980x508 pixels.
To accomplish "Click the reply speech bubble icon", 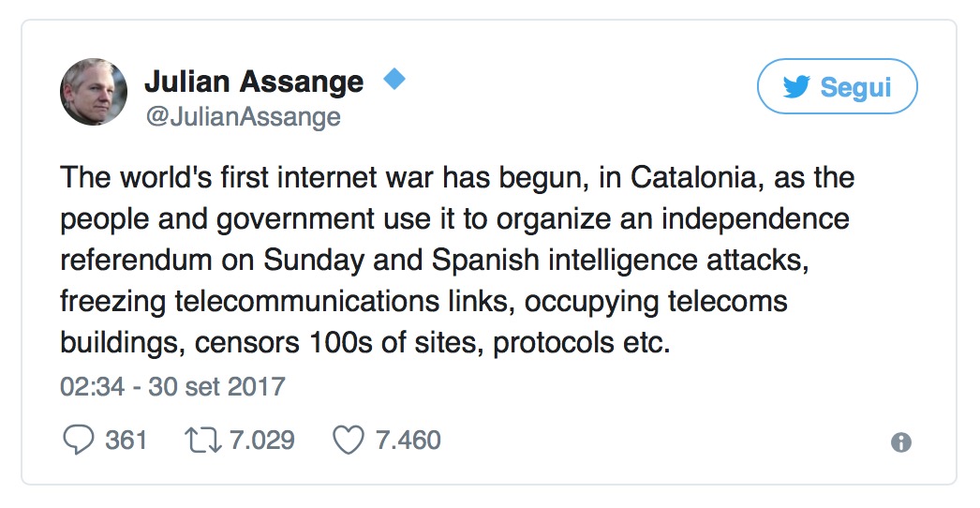I will pos(78,441).
